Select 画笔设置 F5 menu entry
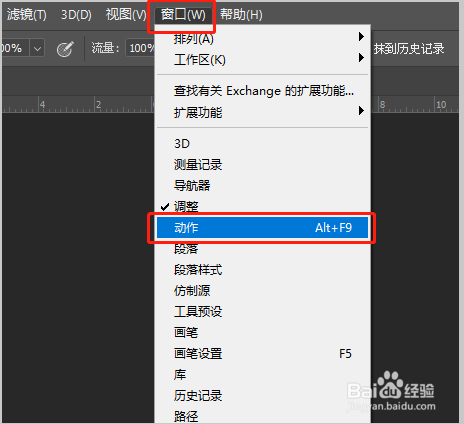Viewport: 464px width, 424px height. pyautogui.click(x=263, y=354)
